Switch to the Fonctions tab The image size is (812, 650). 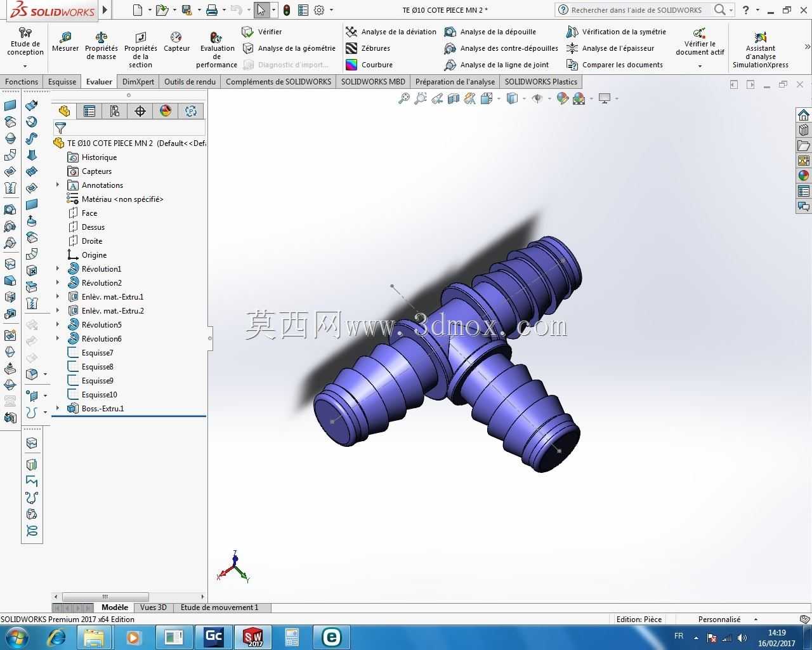pyautogui.click(x=22, y=82)
